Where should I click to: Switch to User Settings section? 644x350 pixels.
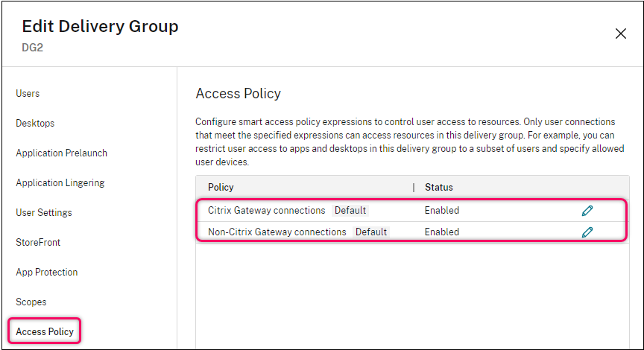[43, 213]
